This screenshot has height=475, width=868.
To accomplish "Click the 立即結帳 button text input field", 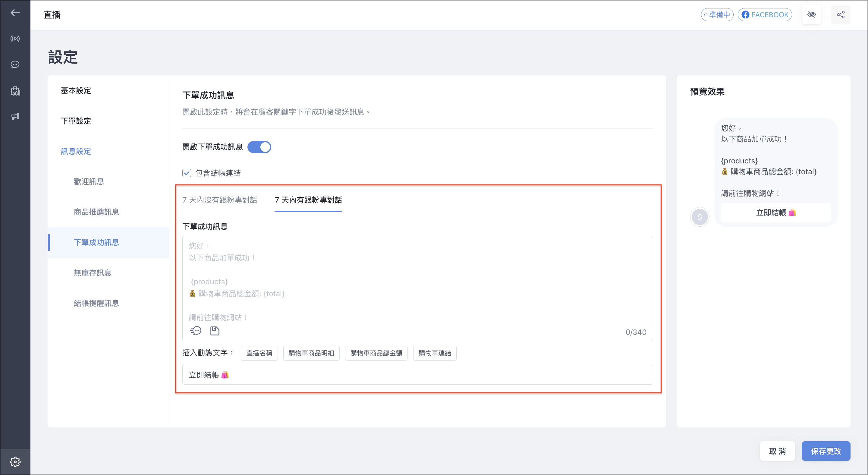I will (417, 375).
